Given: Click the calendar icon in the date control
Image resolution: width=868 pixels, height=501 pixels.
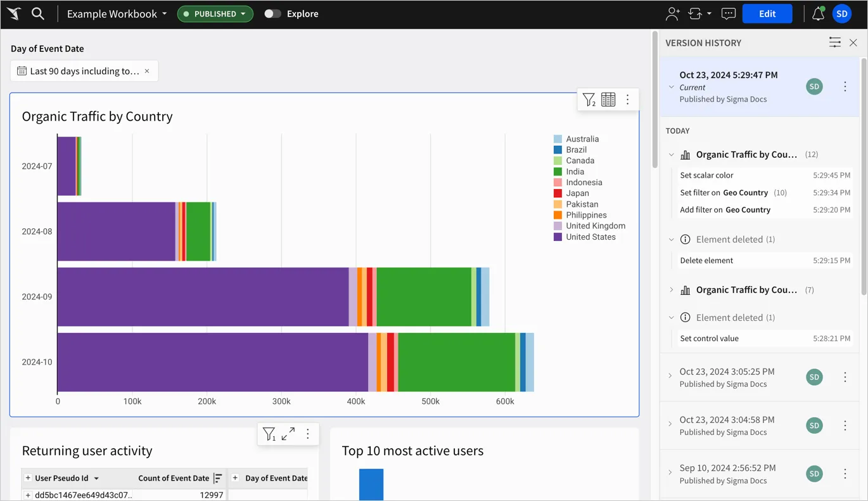Looking at the screenshot, I should click(x=22, y=71).
